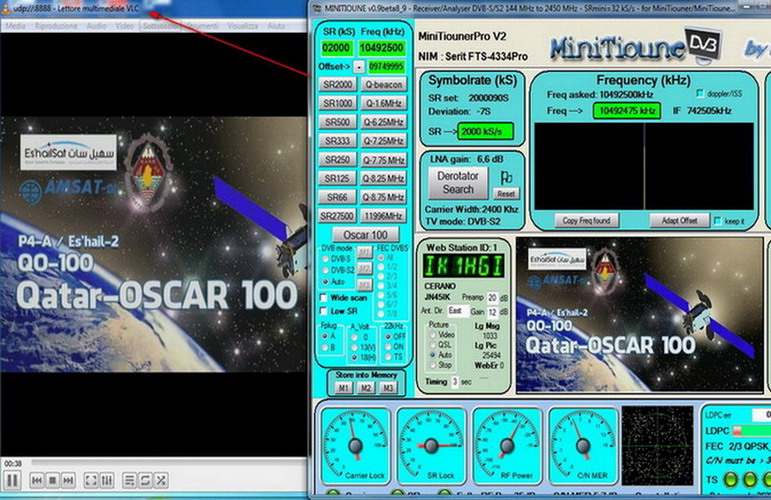The image size is (771, 500).
Task: Open the Aiuto menu in VLC
Action: (x=276, y=26)
